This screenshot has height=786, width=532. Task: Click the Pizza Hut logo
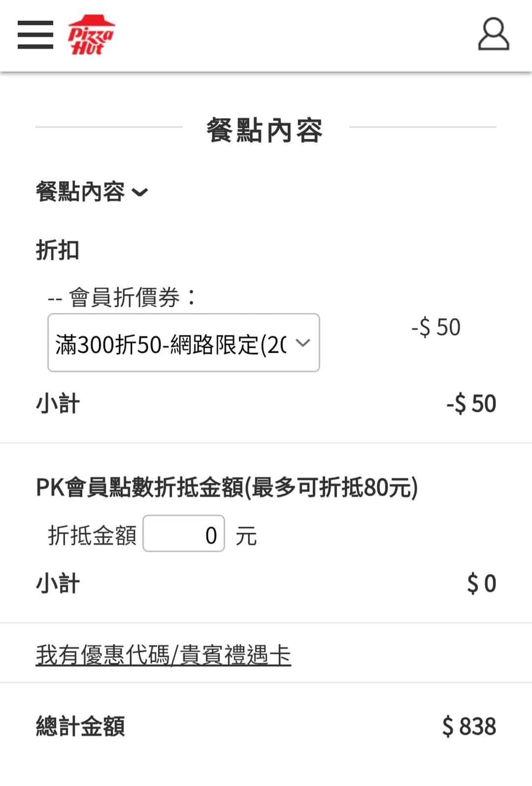91,35
